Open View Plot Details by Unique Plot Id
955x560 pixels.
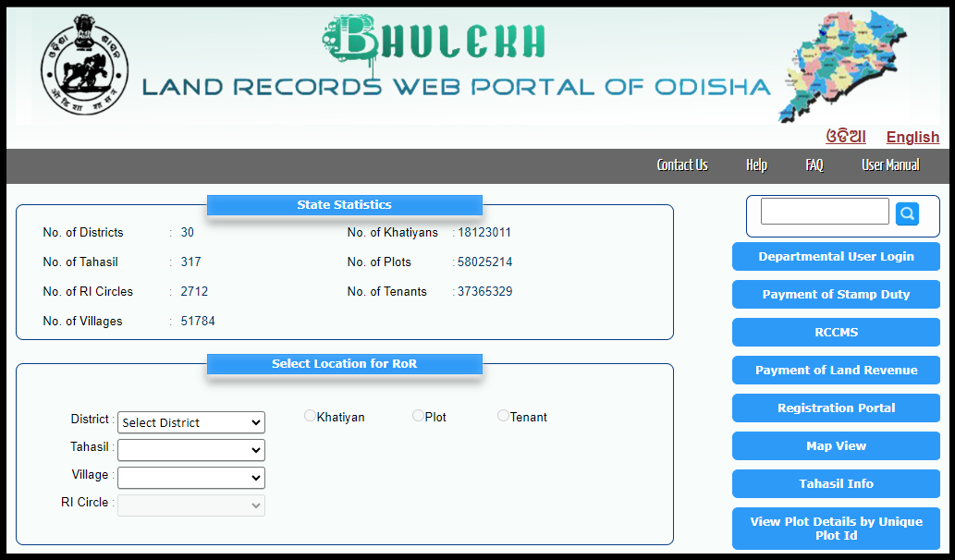tap(837, 529)
